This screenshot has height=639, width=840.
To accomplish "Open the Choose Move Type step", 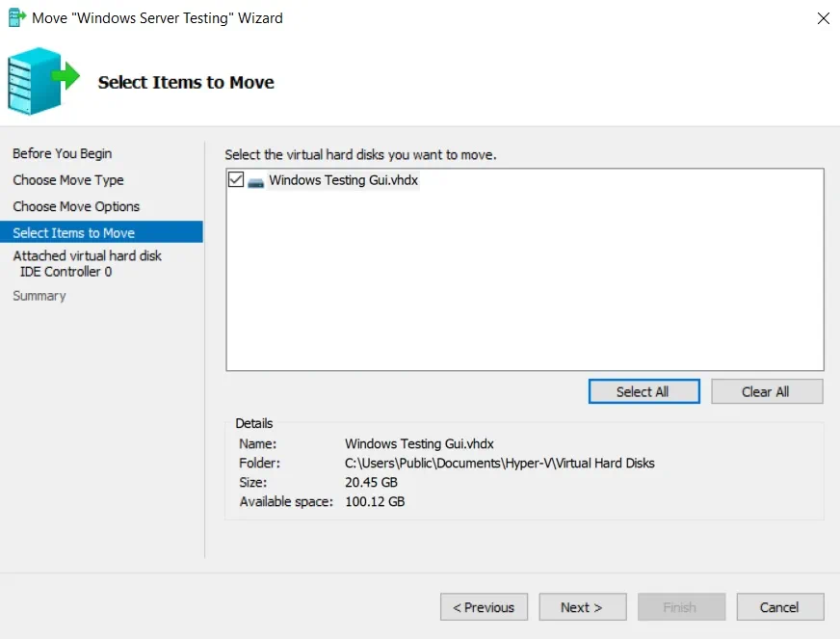I will [68, 180].
